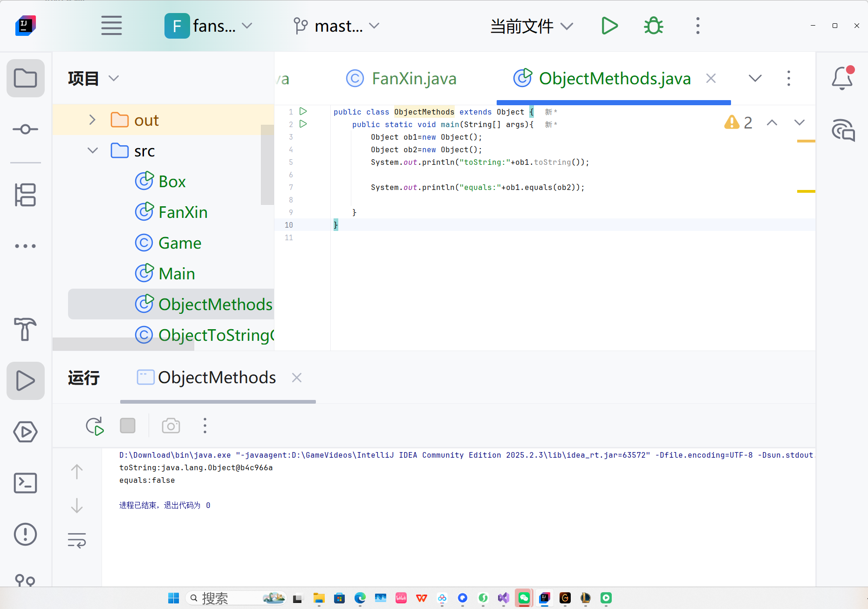Open the Run tool window sidebar icon

26,380
